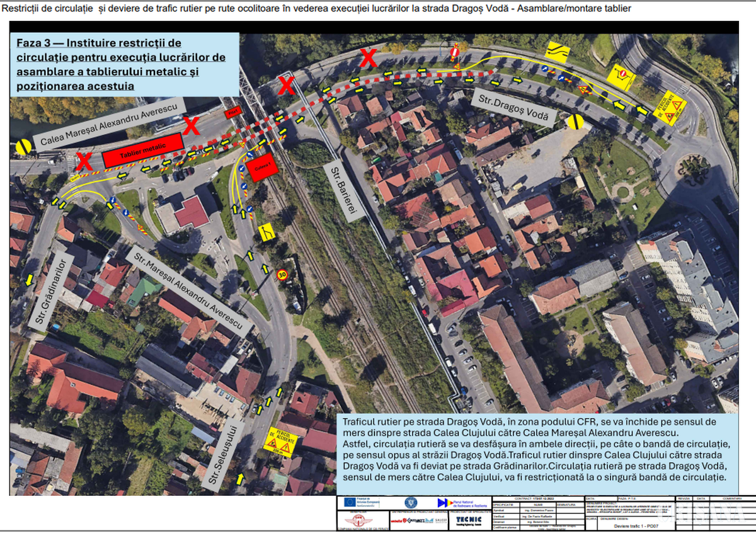
Task: Select yellow circle marker below Str. Dragoș Vodă
Action: pos(575,122)
